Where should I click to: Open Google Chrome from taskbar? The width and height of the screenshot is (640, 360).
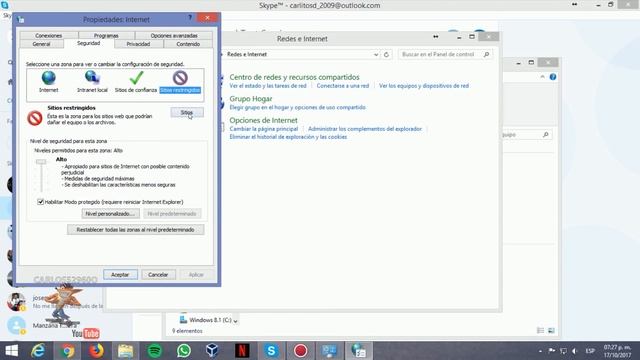coord(68,351)
